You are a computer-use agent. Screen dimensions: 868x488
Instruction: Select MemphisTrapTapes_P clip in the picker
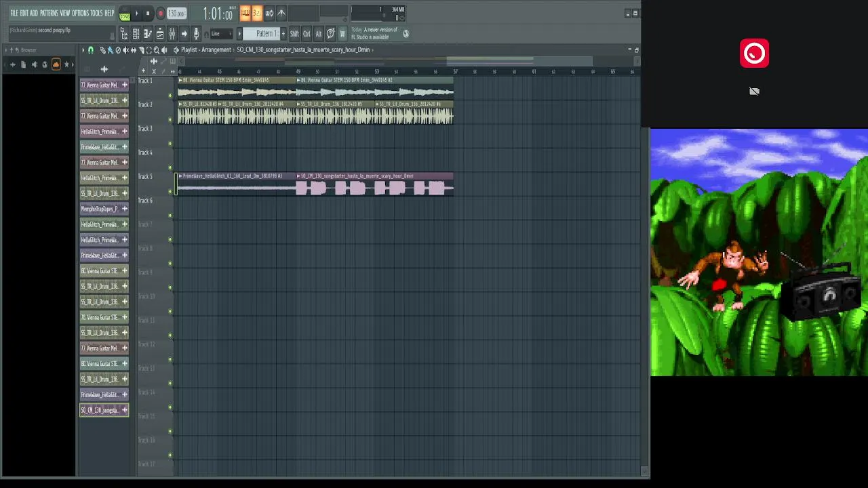point(104,209)
